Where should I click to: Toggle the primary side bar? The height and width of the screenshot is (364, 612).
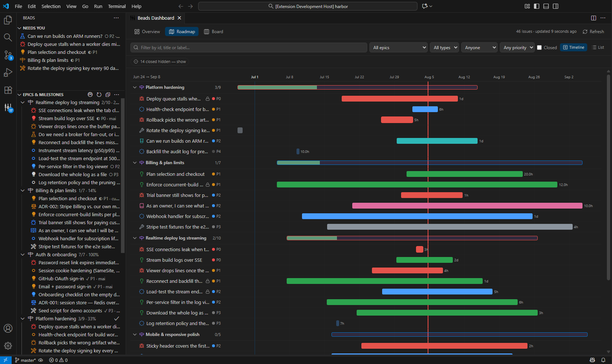point(537,6)
